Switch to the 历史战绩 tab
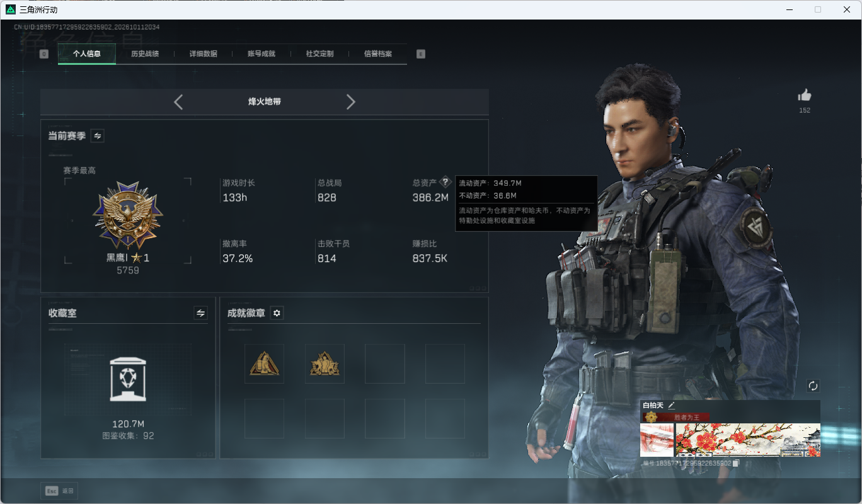 (145, 54)
